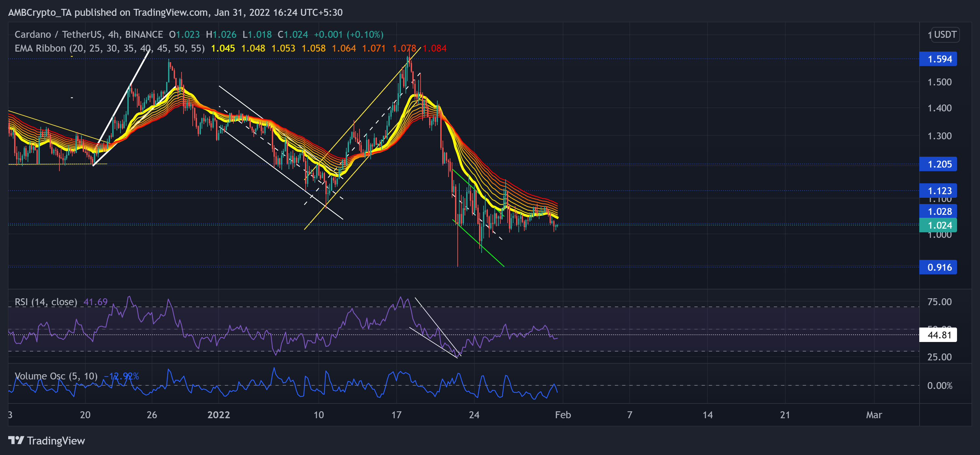The image size is (980, 455).
Task: Select the 1.123 price level label
Action: tap(938, 190)
